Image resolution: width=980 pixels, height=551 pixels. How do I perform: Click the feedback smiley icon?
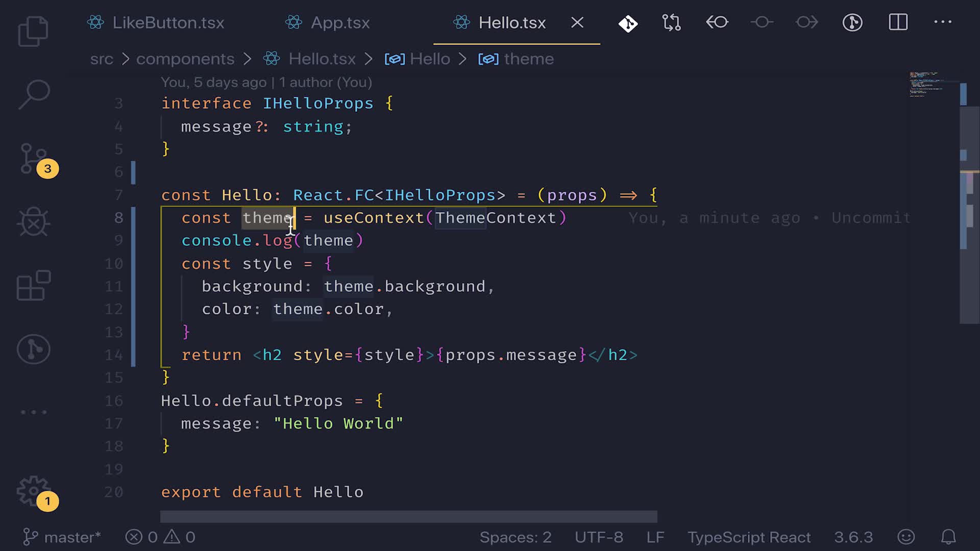pos(906,537)
